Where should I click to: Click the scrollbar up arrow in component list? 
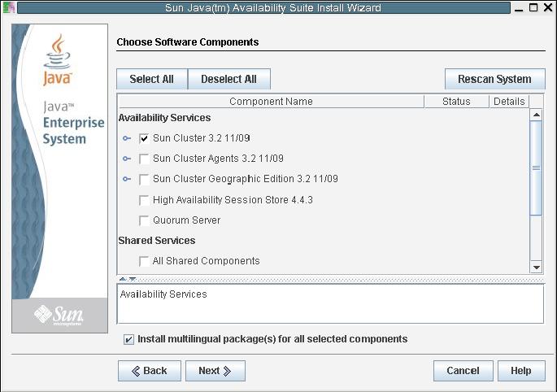tap(536, 115)
